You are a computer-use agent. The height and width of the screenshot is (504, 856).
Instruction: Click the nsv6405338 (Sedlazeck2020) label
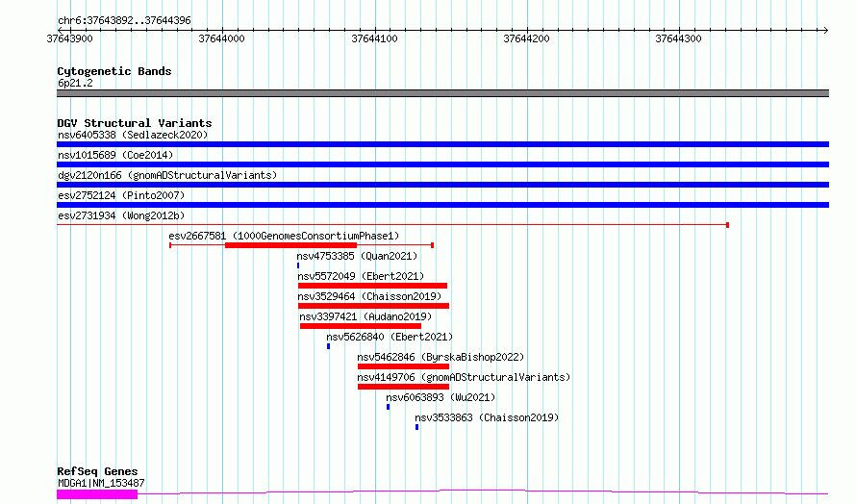(x=133, y=135)
